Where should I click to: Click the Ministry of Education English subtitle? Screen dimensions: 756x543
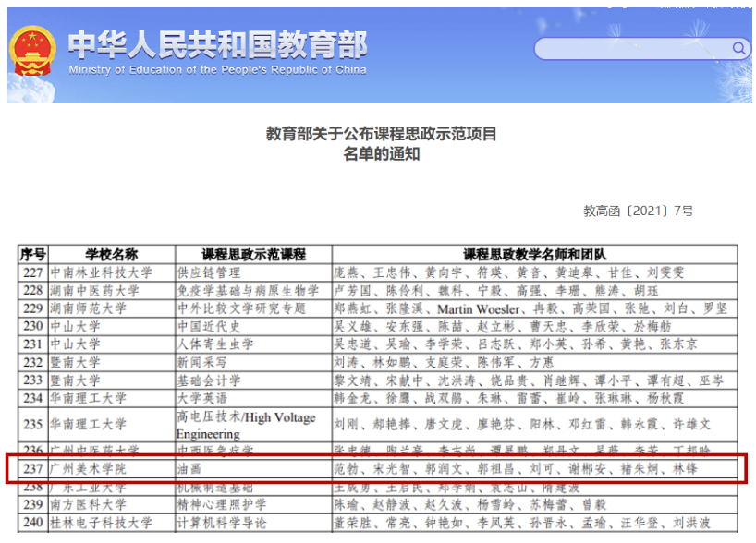tap(217, 70)
